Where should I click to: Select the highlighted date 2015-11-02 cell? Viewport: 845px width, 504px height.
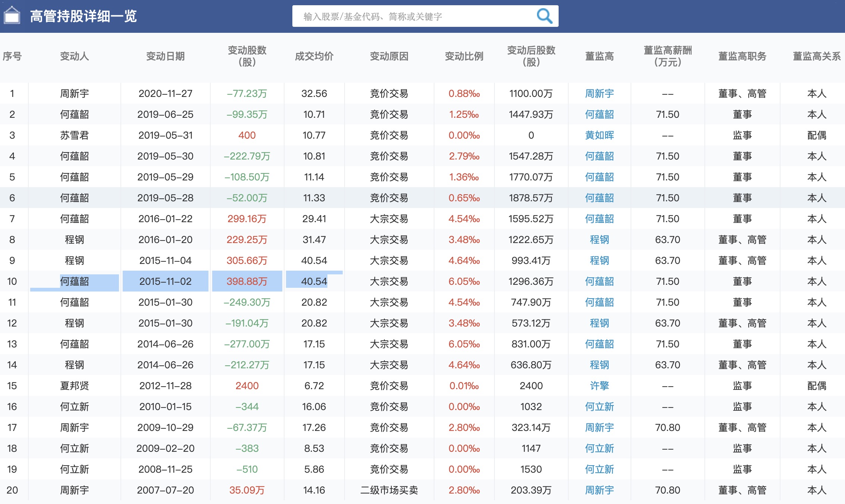165,281
